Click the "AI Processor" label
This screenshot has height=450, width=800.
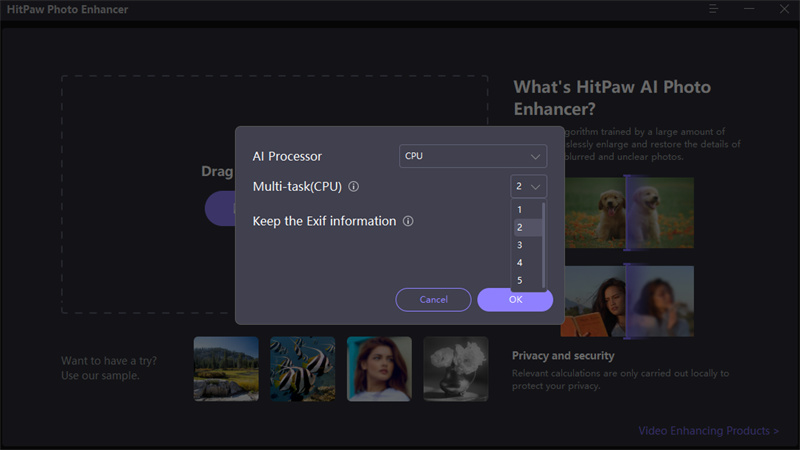click(x=287, y=157)
